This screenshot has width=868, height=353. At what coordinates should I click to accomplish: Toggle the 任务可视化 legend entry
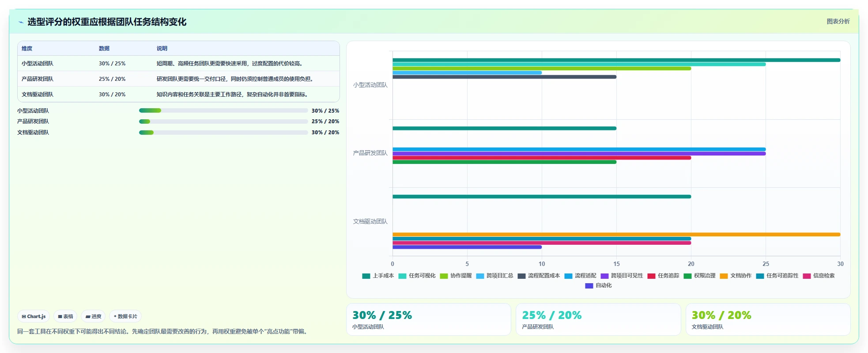click(x=417, y=276)
